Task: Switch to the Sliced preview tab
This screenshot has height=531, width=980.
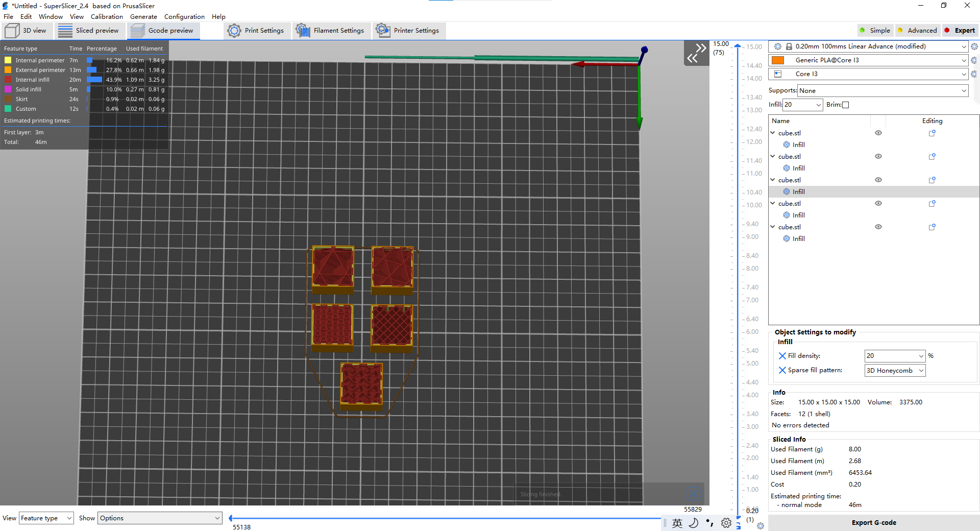Action: 89,31
